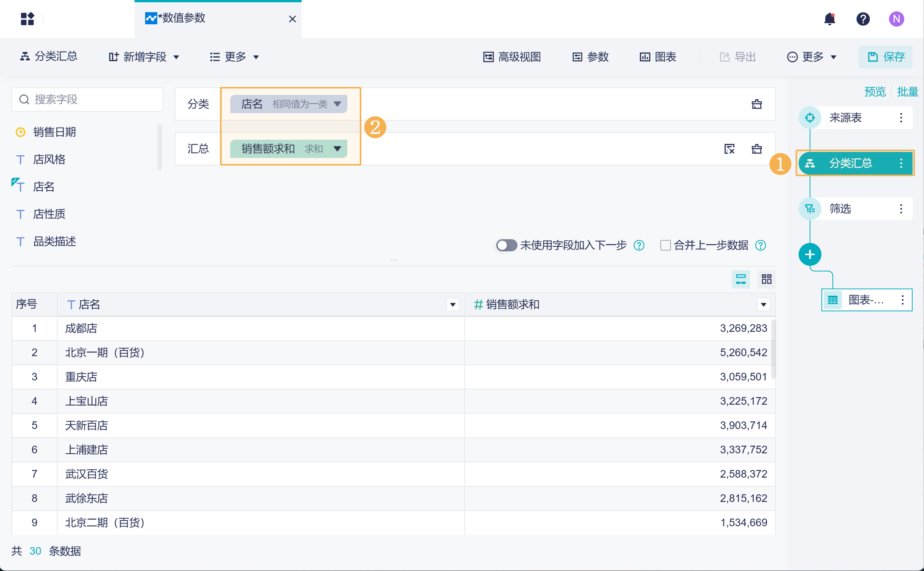Click the 保存 button
The width and height of the screenshot is (924, 571).
(885, 57)
